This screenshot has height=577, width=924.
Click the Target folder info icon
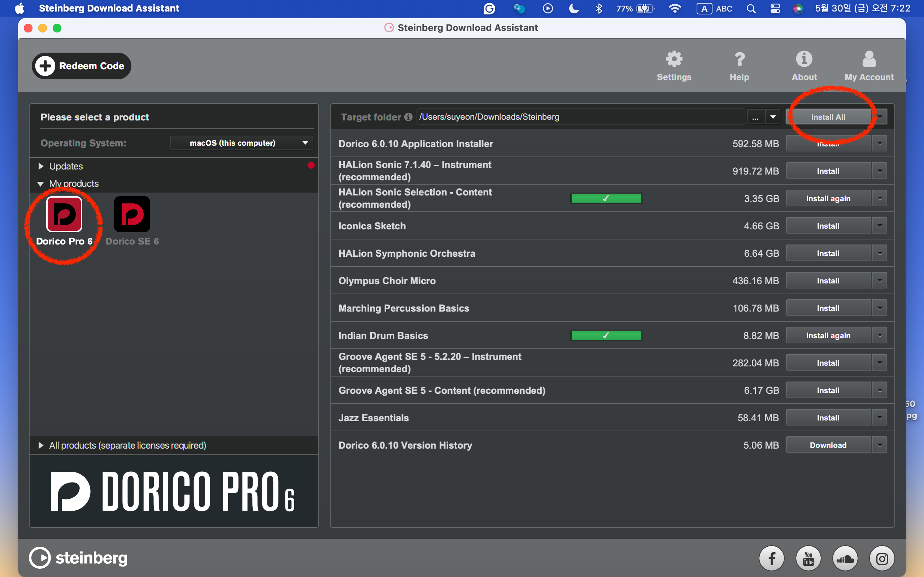pos(408,117)
